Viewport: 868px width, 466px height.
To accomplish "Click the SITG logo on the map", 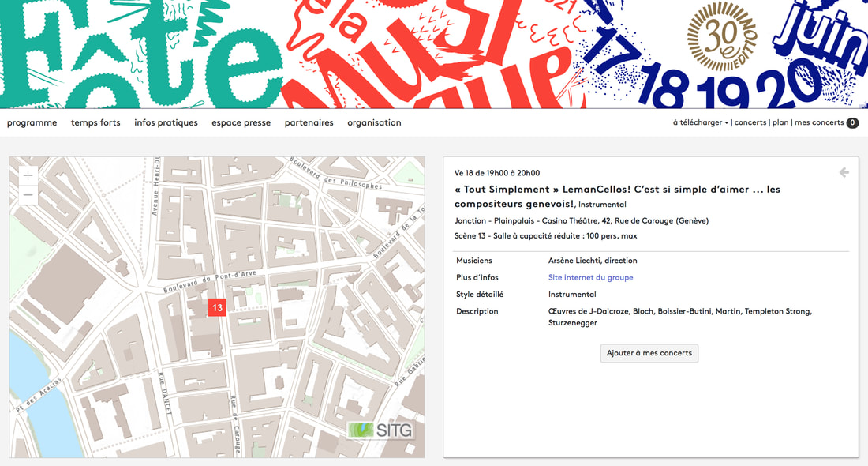I will coord(380,431).
